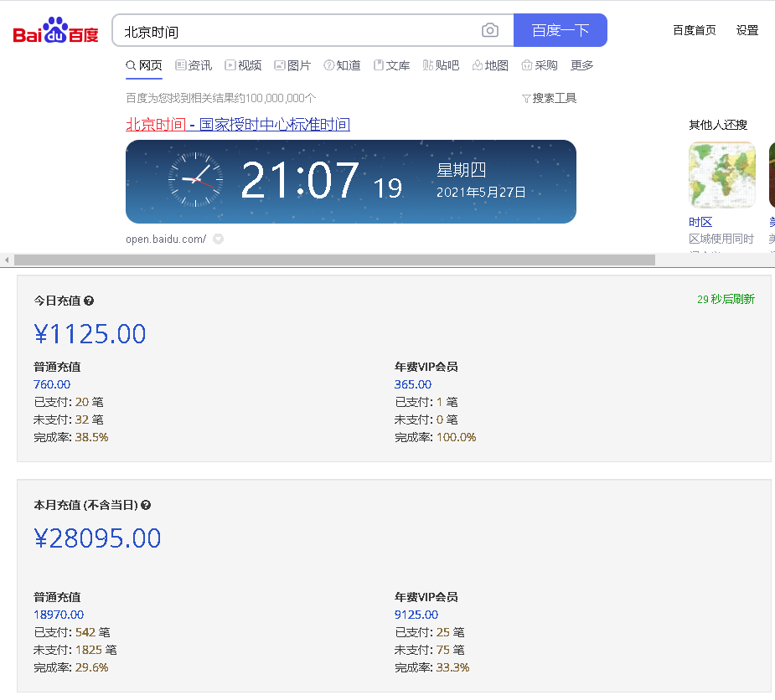Click monthly total ¥28095.00

point(97,538)
